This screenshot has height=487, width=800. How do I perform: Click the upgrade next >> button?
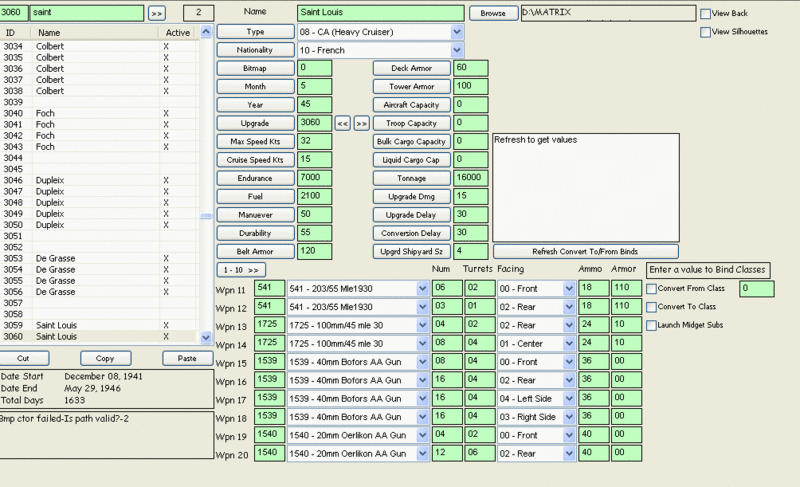361,123
